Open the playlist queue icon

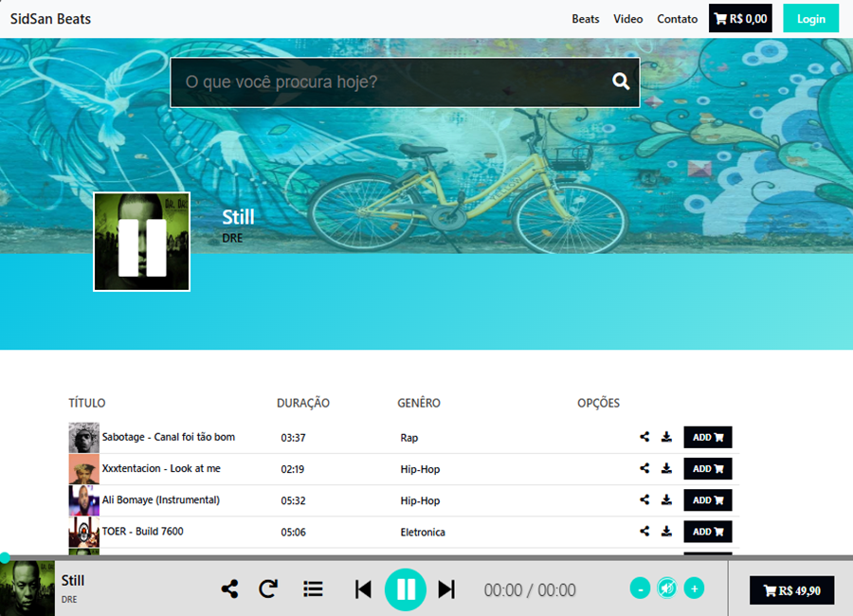click(x=313, y=589)
